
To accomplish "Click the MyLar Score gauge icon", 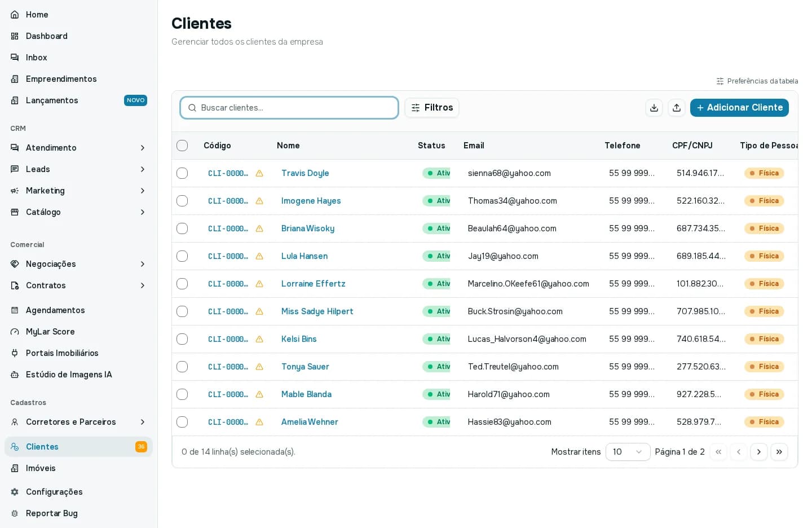I will pos(15,332).
